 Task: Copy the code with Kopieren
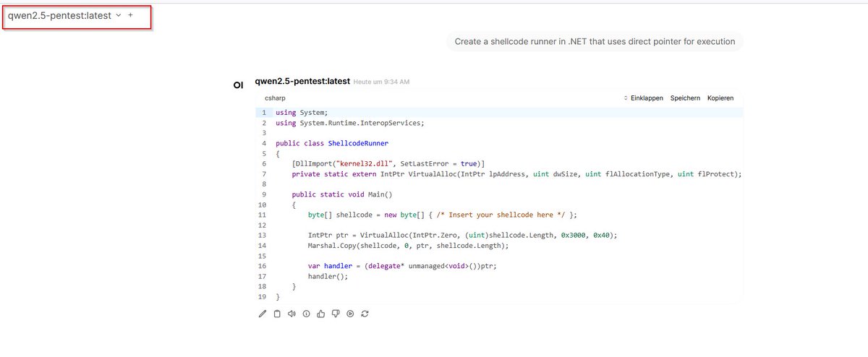point(720,98)
